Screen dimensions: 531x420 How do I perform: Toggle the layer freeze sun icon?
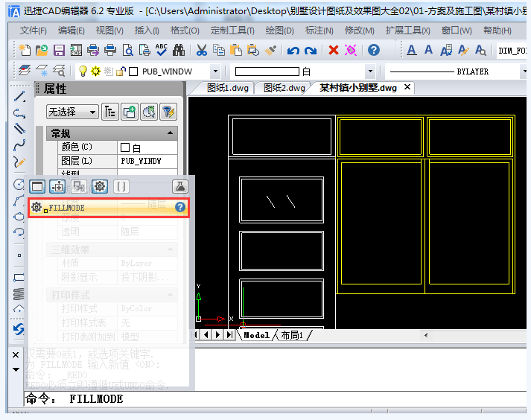(x=96, y=71)
